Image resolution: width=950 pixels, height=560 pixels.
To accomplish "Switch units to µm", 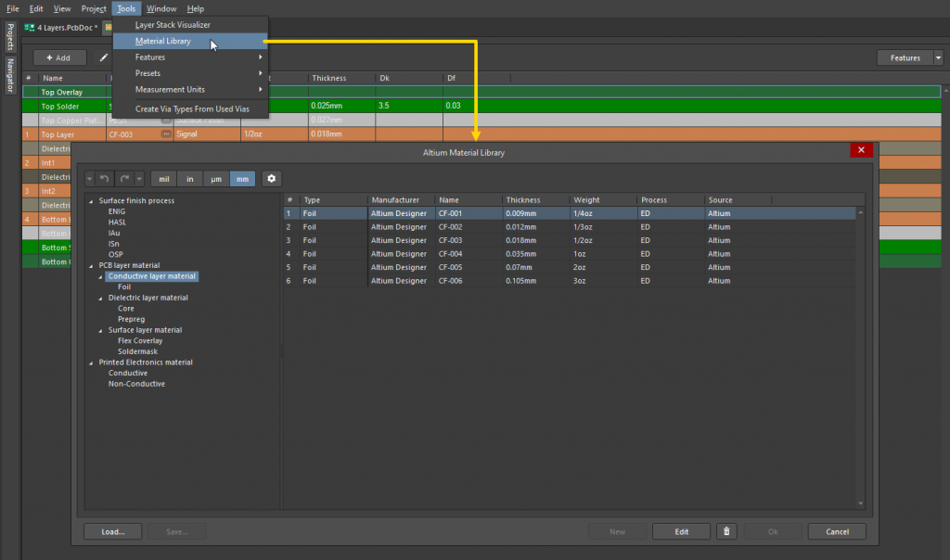I will tap(215, 179).
